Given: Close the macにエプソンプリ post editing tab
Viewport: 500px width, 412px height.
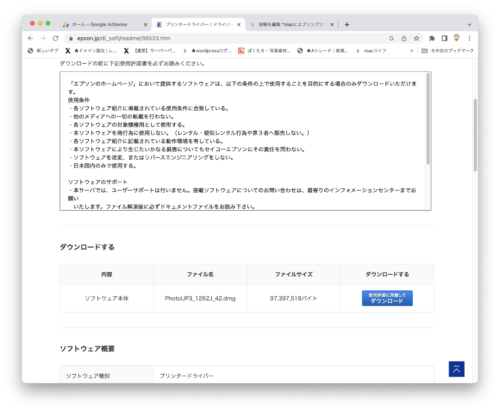Looking at the screenshot, I should pos(332,24).
